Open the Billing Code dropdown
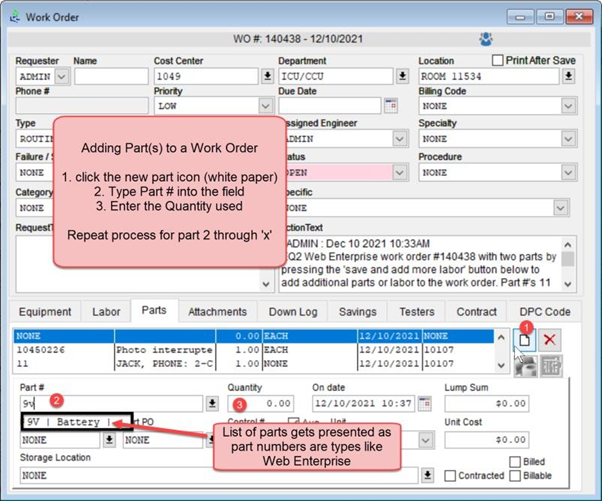Screen dimensions: 602x501 [568, 106]
